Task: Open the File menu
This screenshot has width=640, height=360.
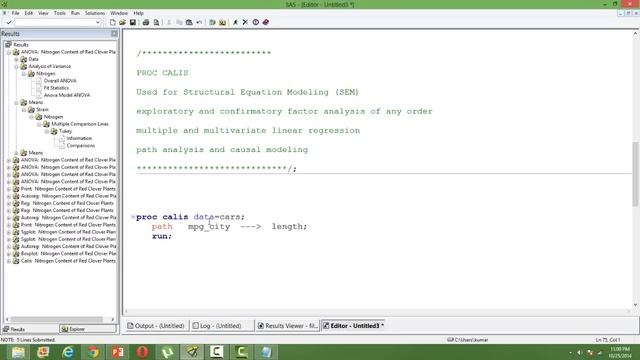Action: click(x=16, y=13)
